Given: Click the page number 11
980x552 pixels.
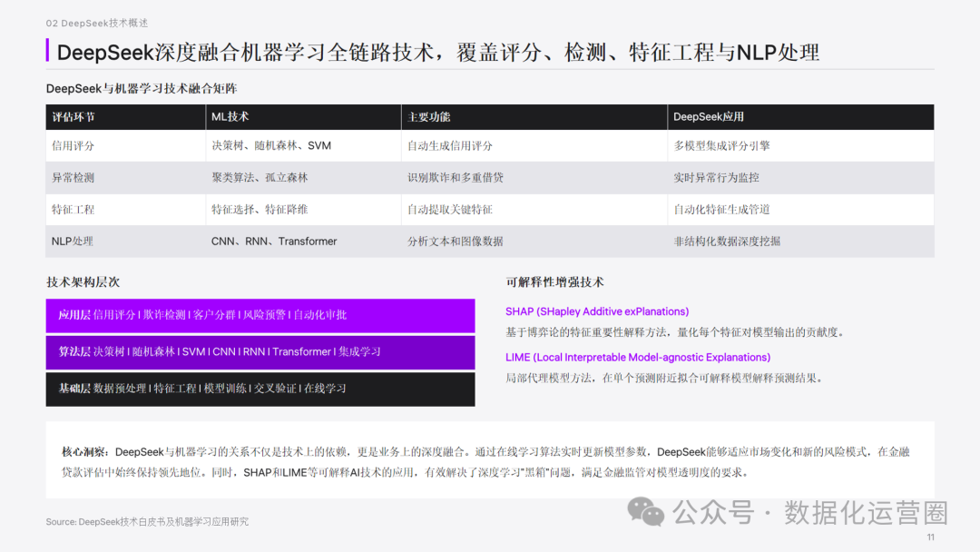Looking at the screenshot, I should point(931,537).
